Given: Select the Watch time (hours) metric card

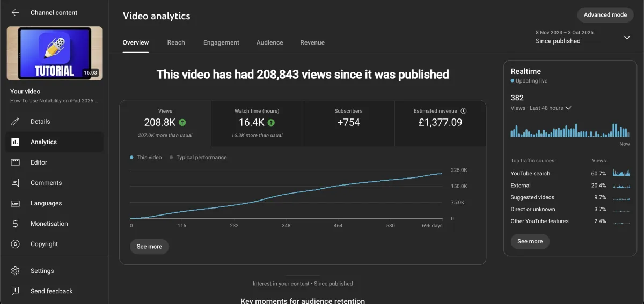Looking at the screenshot, I should pyautogui.click(x=257, y=123).
